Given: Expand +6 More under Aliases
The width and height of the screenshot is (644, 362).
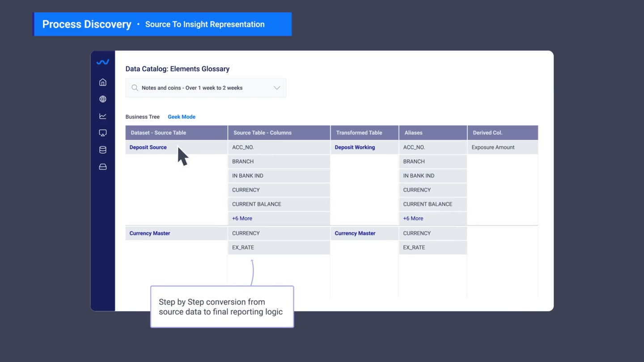Looking at the screenshot, I should [413, 219].
